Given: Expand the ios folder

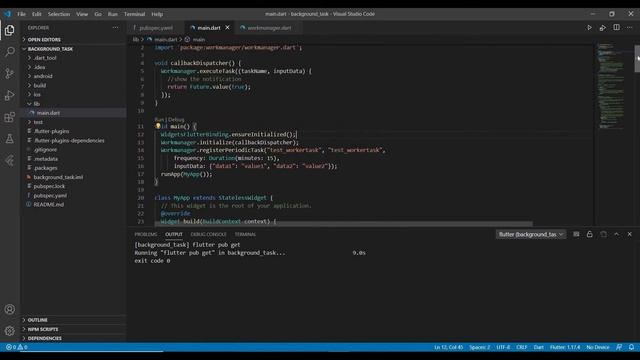Looking at the screenshot, I should (73, 94).
